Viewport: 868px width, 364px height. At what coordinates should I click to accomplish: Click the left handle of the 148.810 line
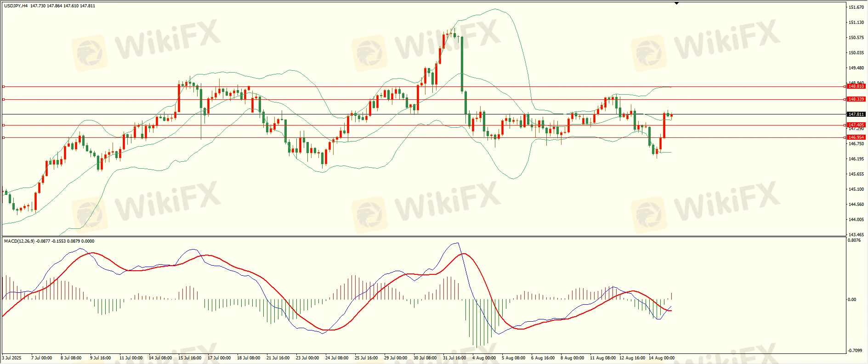pyautogui.click(x=3, y=86)
